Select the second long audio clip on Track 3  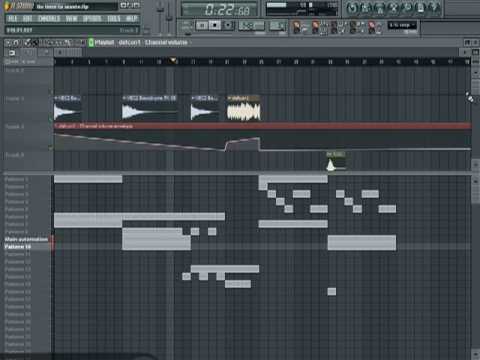149,108
